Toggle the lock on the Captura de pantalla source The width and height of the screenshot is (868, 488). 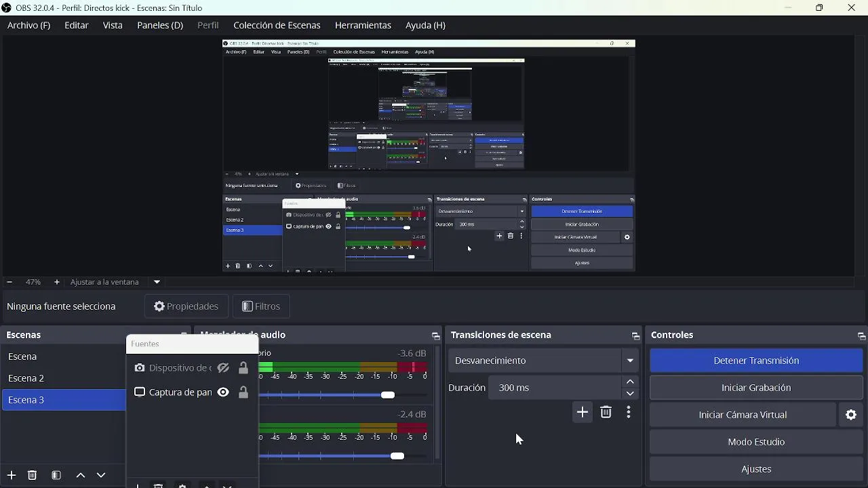pyautogui.click(x=243, y=392)
